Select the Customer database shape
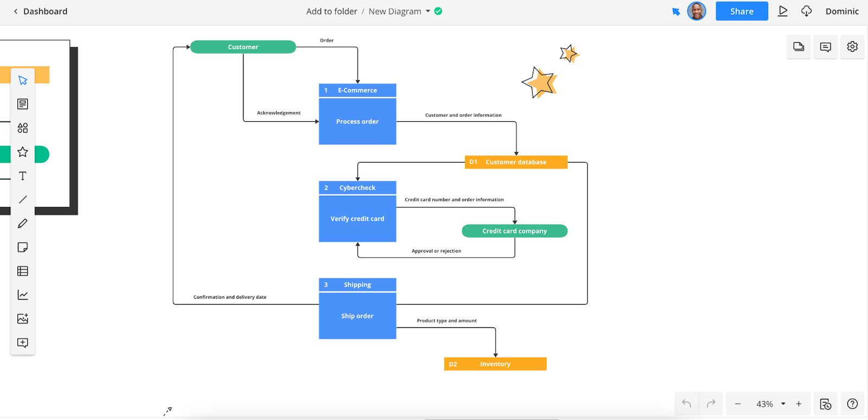The image size is (868, 420). click(516, 162)
